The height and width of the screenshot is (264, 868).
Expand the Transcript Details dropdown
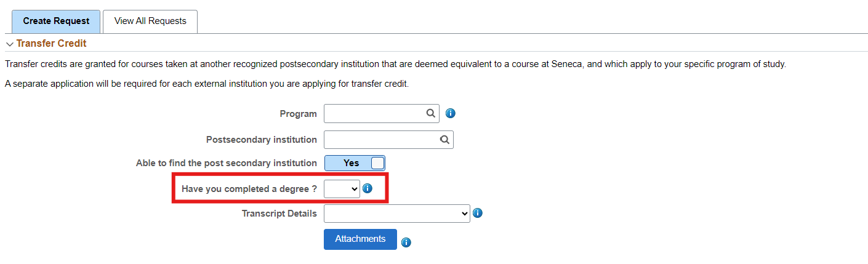click(396, 214)
